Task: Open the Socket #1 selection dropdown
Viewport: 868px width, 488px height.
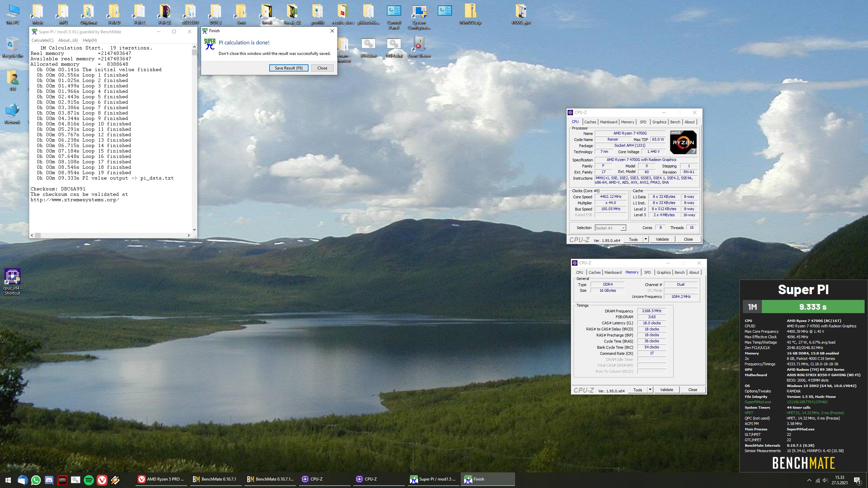Action: (610, 228)
